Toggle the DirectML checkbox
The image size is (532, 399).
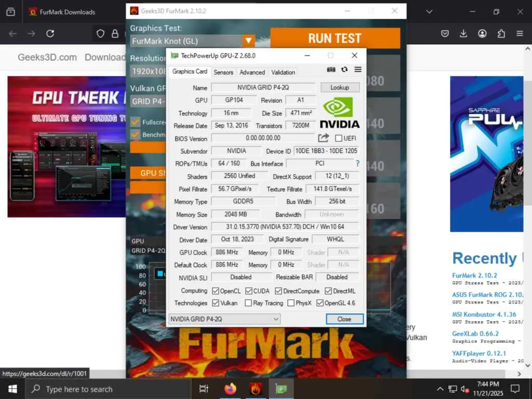pos(328,291)
